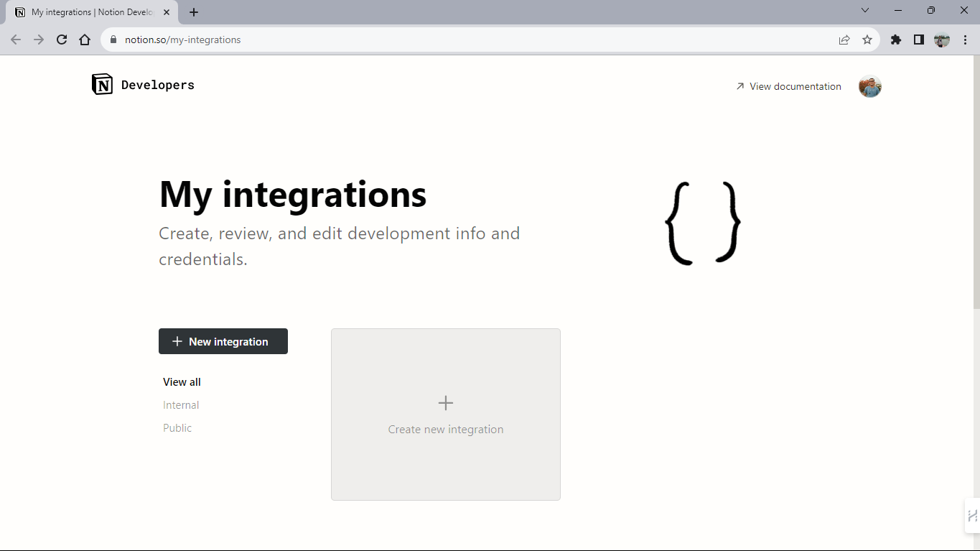The height and width of the screenshot is (551, 980).
Task: Click the New integration button
Action: pyautogui.click(x=223, y=341)
